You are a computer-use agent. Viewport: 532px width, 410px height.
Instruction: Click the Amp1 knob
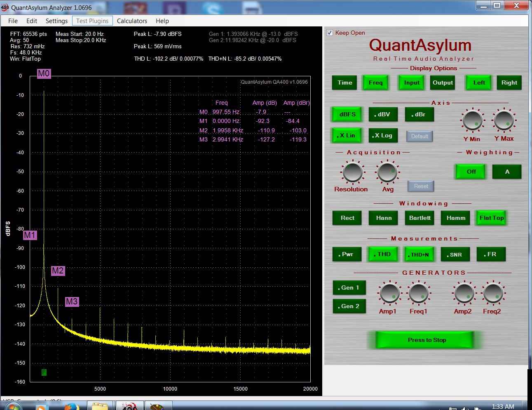tap(389, 293)
